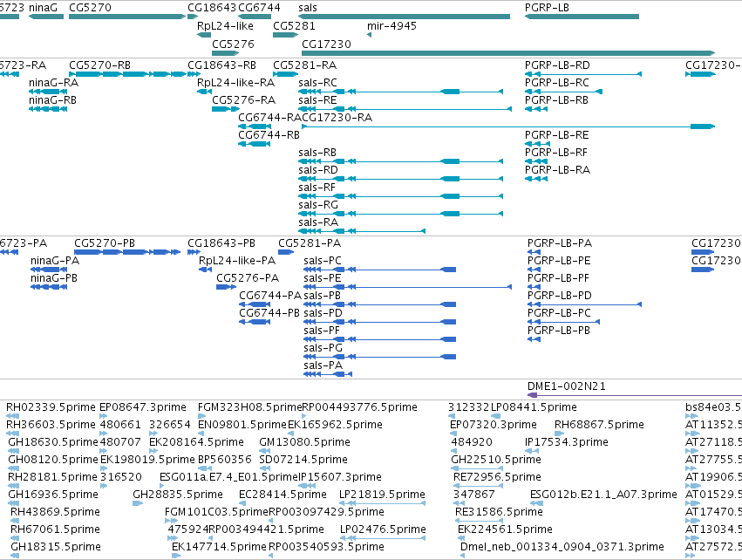Viewport: 742px width, 560px height.
Task: Click the CG17230-RA transcript label
Action: (x=337, y=118)
